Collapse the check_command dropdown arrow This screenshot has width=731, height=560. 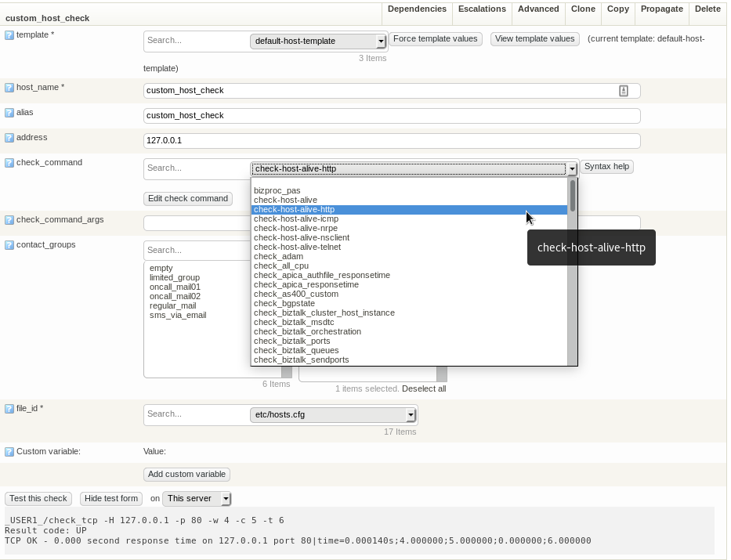pos(572,169)
